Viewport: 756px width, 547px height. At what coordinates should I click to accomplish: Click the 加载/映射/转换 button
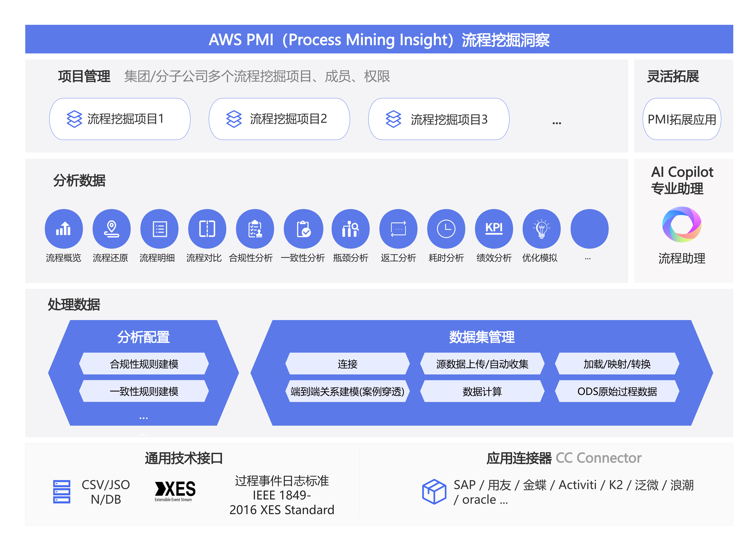coord(617,364)
